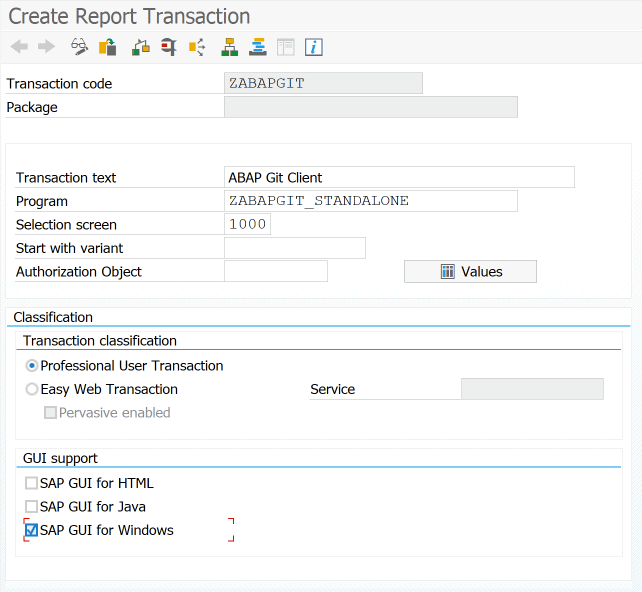Open the Display Object List hierarchy icon
This screenshot has height=592, width=642.
tap(230, 47)
